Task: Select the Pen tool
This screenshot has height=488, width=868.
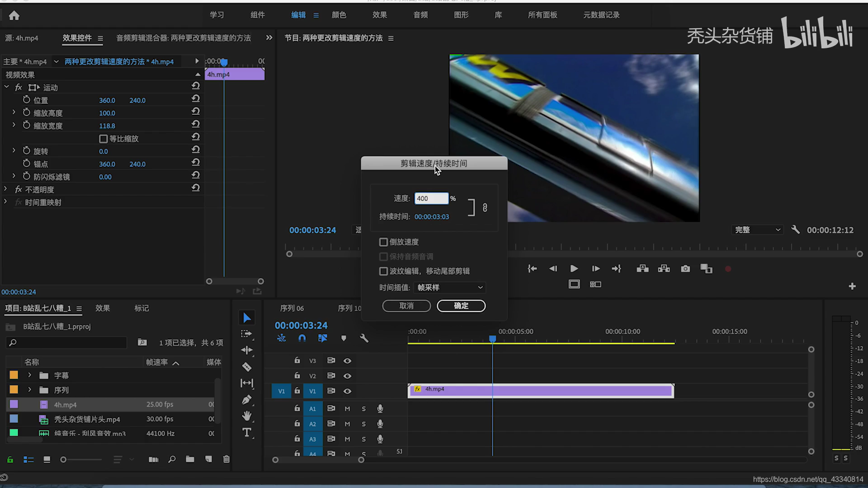Action: 247,400
